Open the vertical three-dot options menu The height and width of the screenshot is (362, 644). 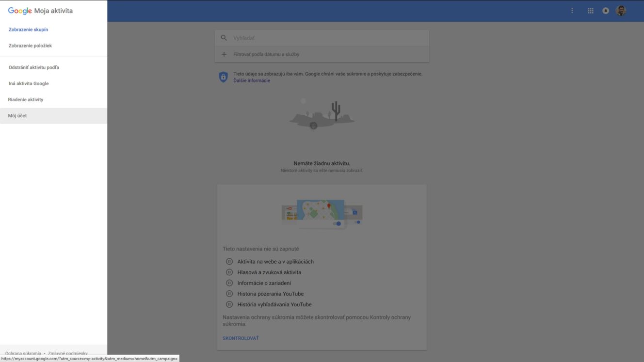(572, 11)
